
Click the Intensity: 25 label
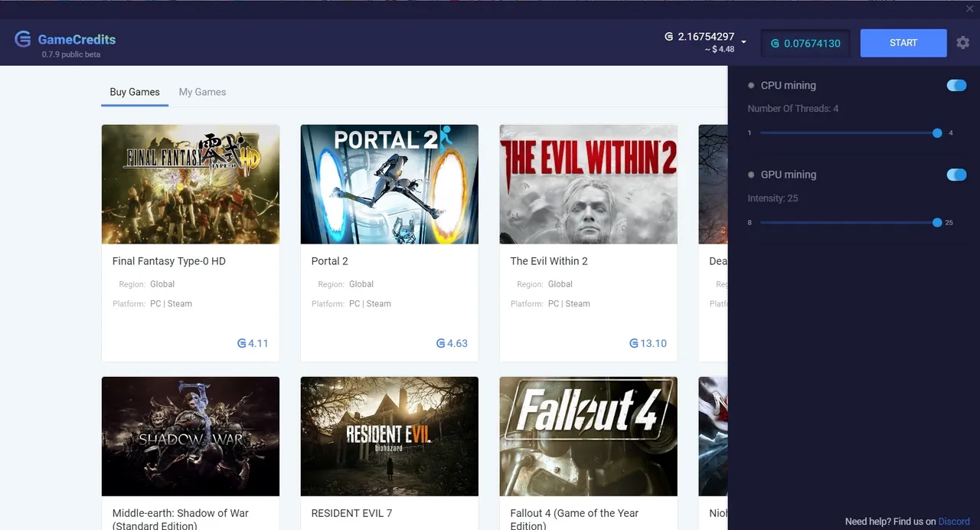click(x=773, y=198)
